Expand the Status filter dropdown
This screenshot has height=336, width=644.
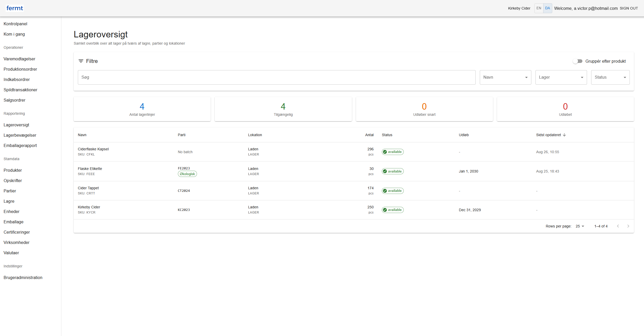coord(610,77)
